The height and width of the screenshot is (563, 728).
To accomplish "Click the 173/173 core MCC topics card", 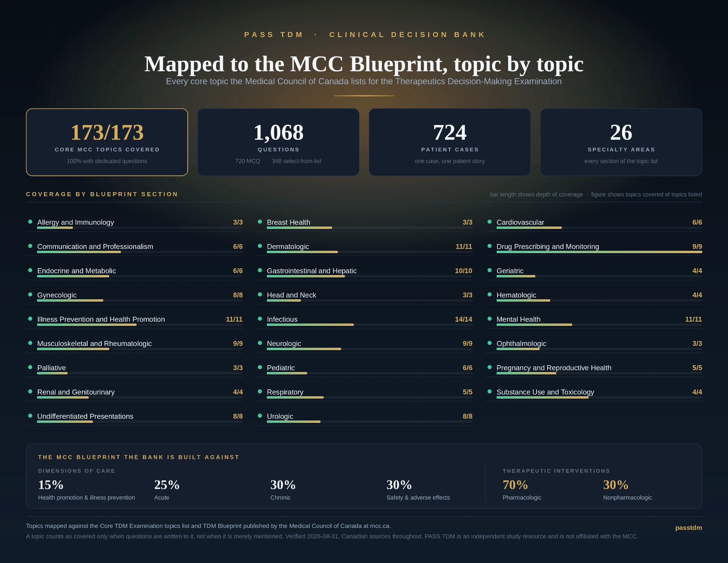I will (x=107, y=142).
